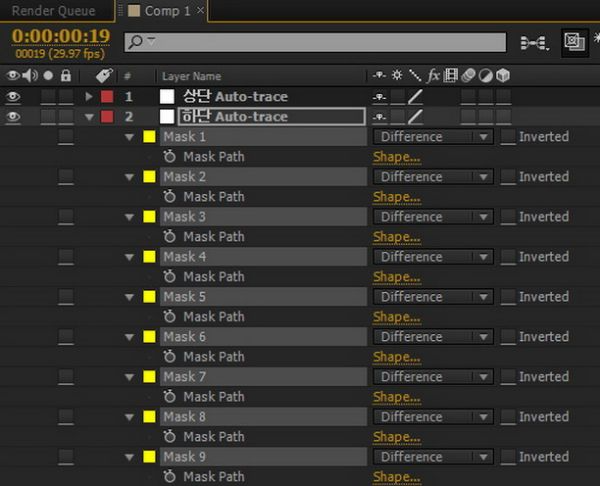
Task: Open Shape link for Mask 2 path
Action: click(397, 197)
